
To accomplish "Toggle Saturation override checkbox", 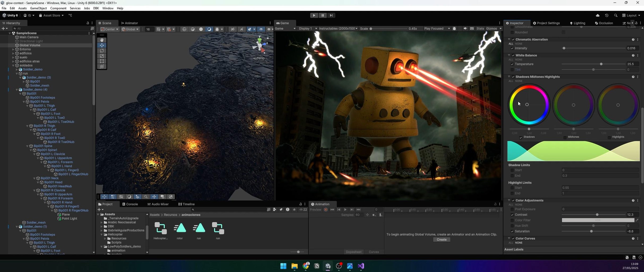I will (512, 232).
